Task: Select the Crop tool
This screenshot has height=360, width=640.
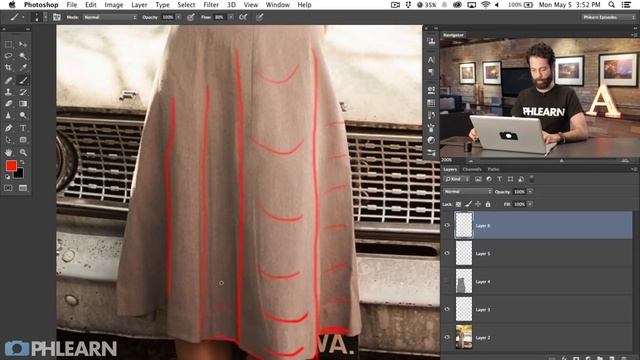Action: click(9, 68)
